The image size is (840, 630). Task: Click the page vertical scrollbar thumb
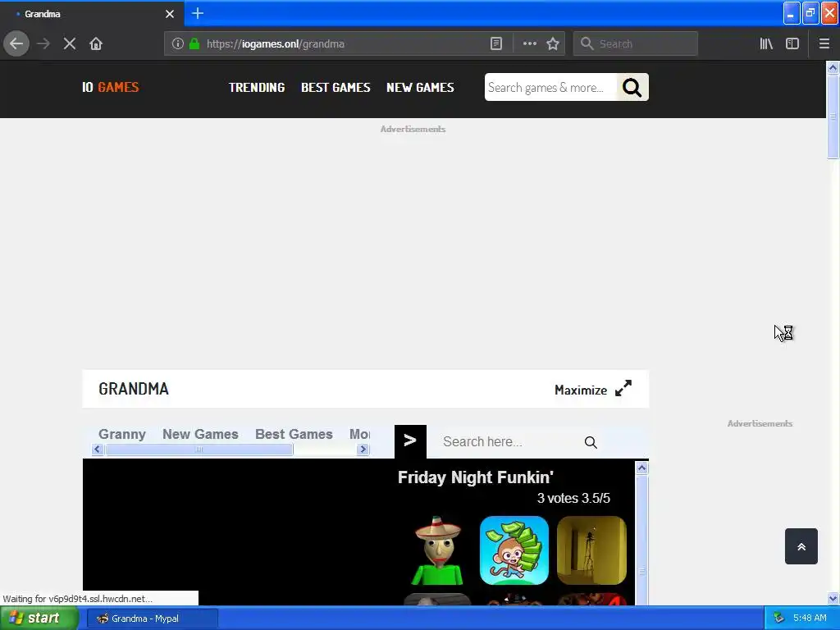point(833,116)
